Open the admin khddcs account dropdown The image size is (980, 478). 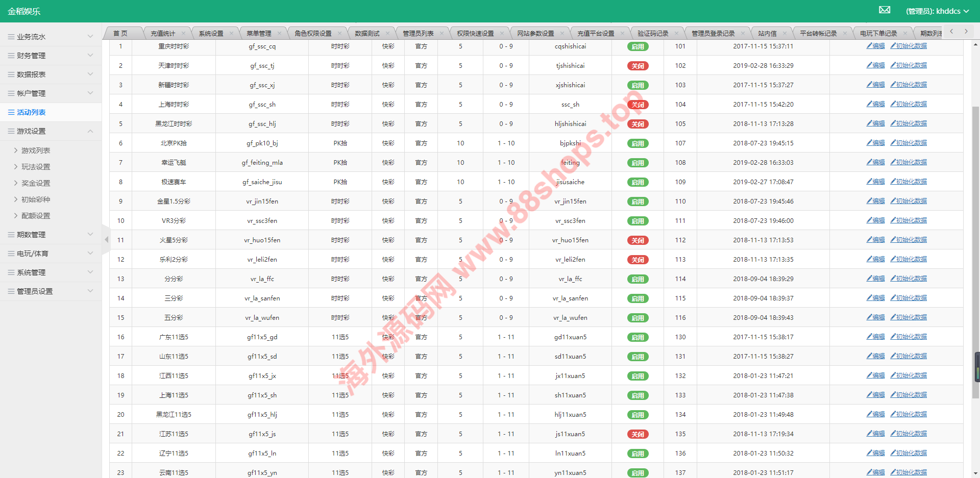(937, 11)
